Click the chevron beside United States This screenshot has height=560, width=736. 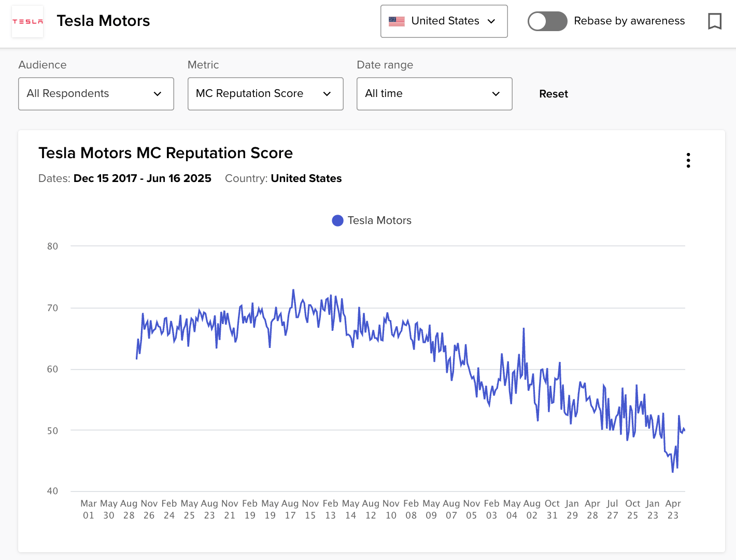pos(491,21)
